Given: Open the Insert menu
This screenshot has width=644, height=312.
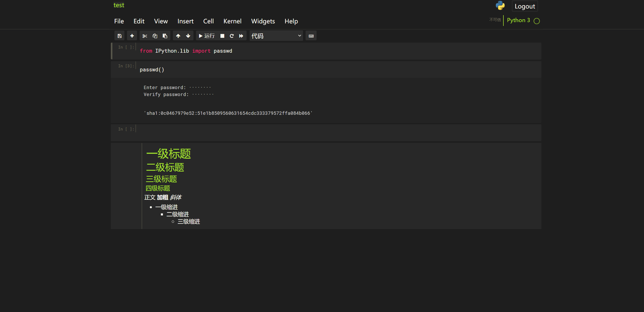Looking at the screenshot, I should tap(185, 21).
